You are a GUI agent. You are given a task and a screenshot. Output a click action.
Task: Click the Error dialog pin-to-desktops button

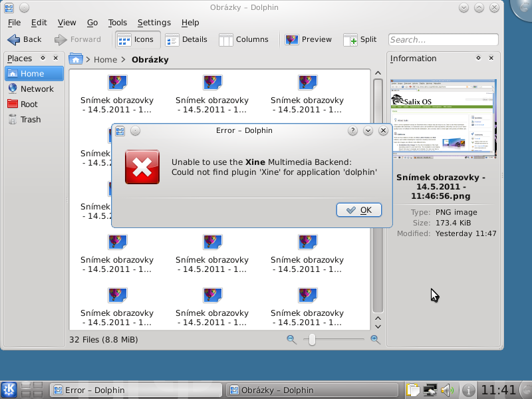(x=136, y=130)
